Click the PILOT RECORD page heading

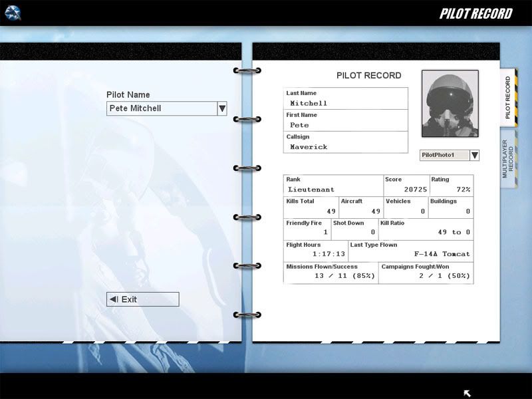click(369, 76)
